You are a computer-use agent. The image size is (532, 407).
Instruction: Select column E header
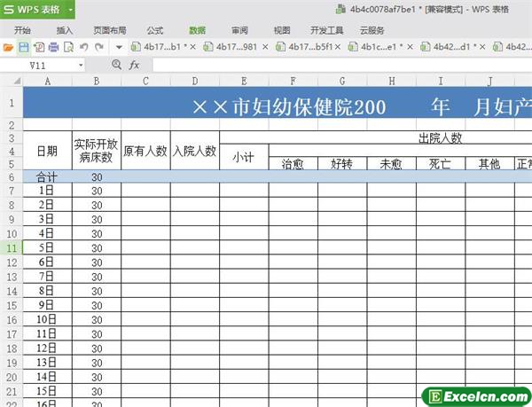[x=244, y=81]
